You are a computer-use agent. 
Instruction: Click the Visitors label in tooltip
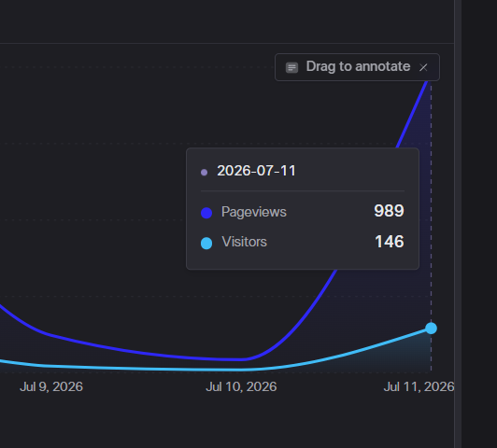(245, 242)
